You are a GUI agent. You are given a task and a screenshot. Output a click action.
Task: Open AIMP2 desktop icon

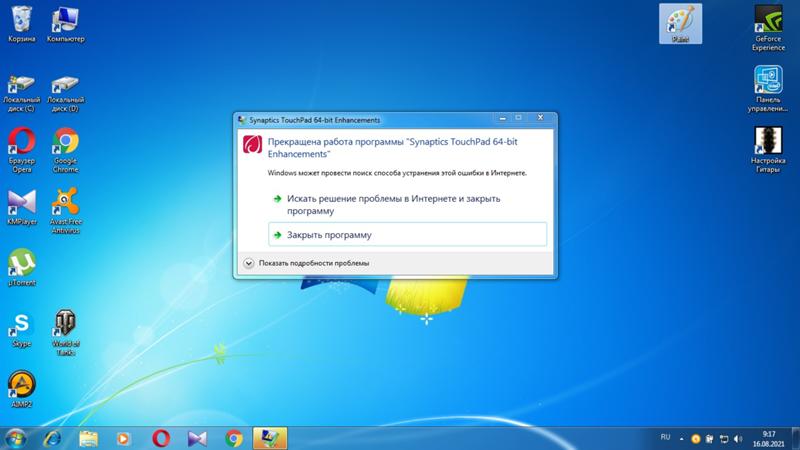coord(21,389)
